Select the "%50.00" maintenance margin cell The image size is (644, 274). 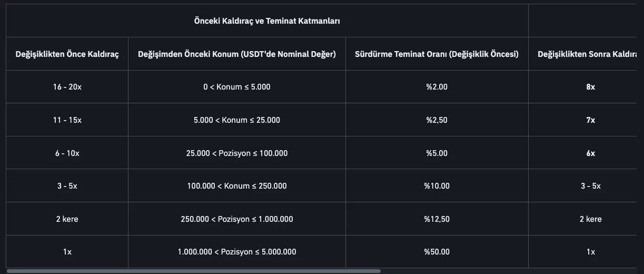click(x=437, y=252)
